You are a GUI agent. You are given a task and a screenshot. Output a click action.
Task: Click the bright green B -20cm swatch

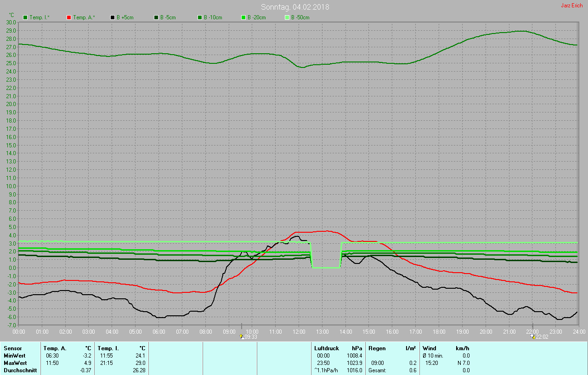[243, 17]
